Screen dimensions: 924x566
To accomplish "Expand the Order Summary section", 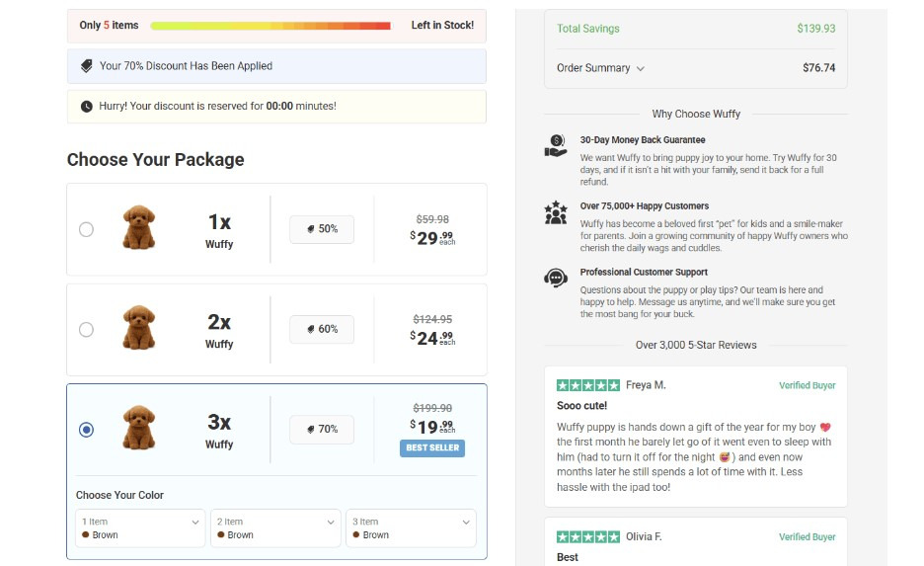I will pos(600,68).
